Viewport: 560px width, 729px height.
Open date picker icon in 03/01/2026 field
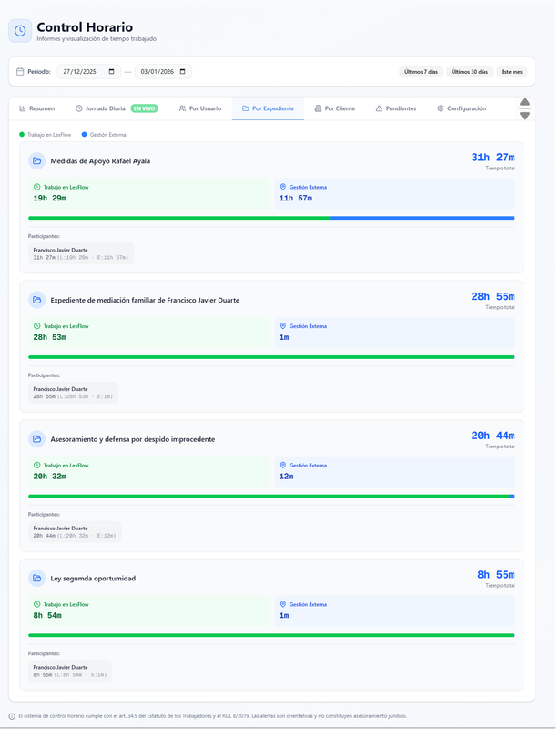pos(183,72)
